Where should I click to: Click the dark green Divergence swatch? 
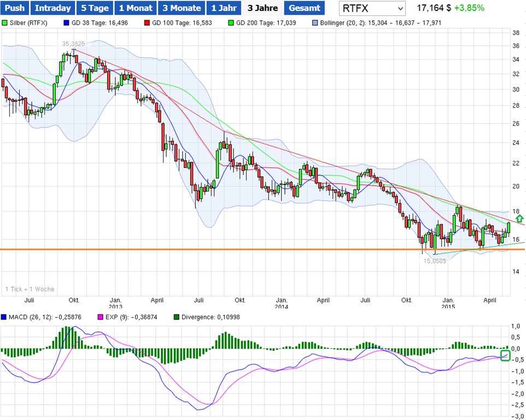[x=177, y=317]
